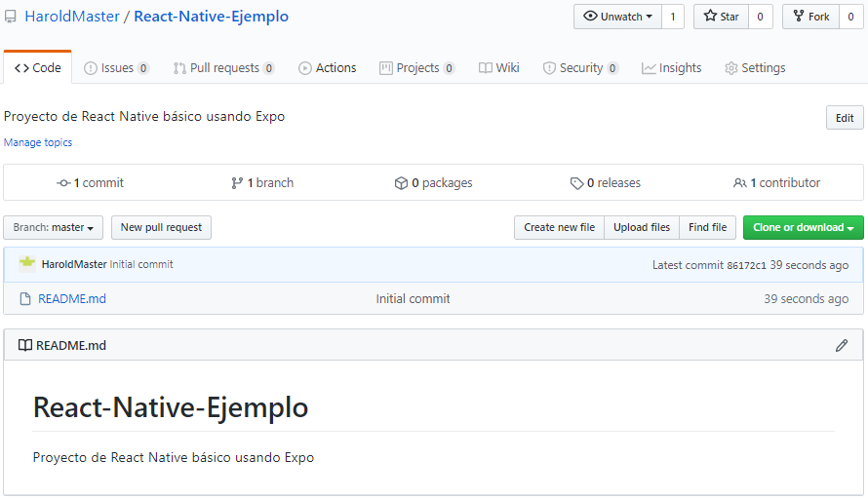The image size is (868, 499).
Task: Open the 0 releases link
Action: pyautogui.click(x=606, y=182)
